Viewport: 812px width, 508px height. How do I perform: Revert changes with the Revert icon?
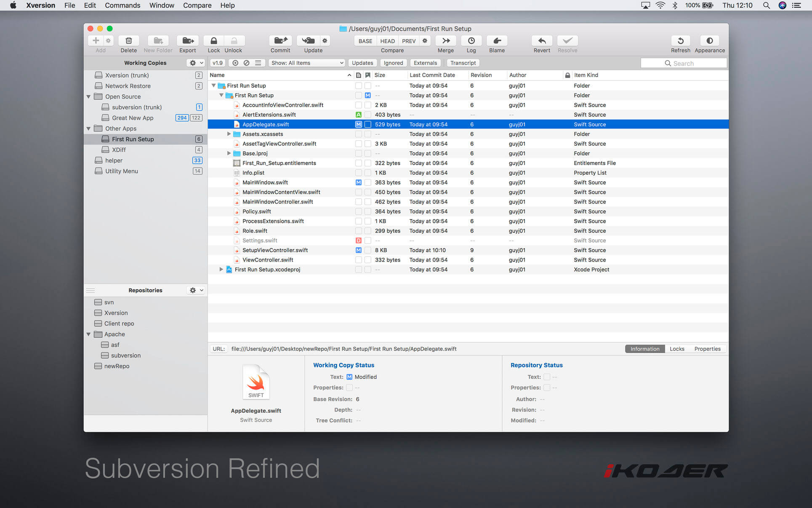point(542,41)
